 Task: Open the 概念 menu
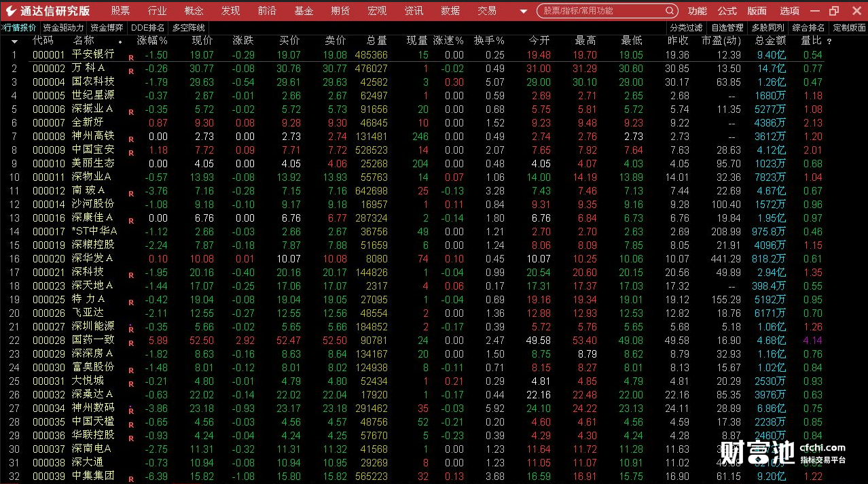[194, 11]
